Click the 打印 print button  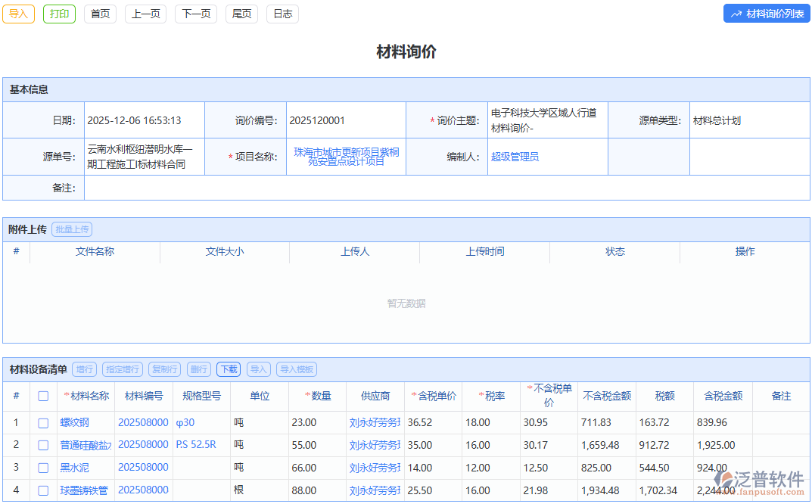click(59, 14)
